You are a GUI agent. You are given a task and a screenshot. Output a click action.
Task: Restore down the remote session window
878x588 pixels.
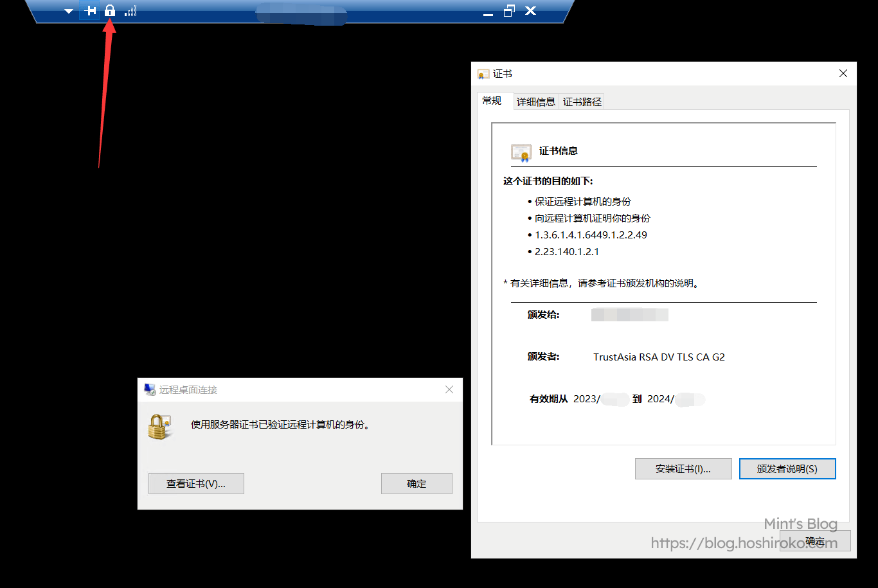click(509, 10)
